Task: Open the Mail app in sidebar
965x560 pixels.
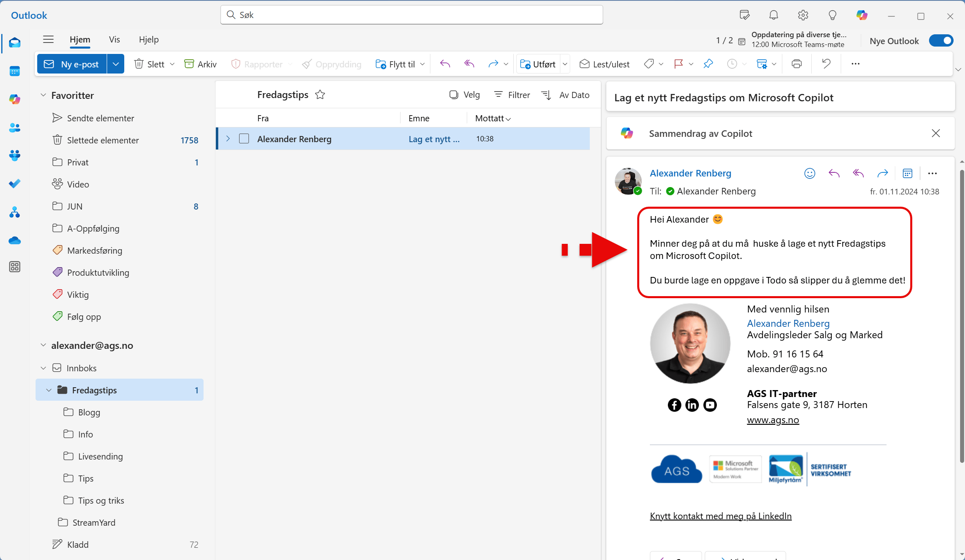Action: [x=15, y=43]
